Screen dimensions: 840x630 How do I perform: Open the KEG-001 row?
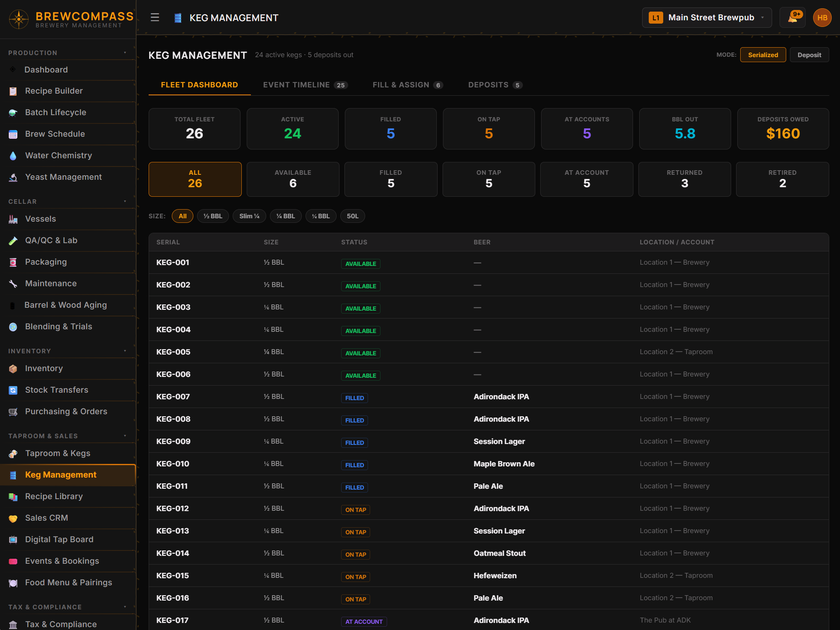click(x=489, y=263)
